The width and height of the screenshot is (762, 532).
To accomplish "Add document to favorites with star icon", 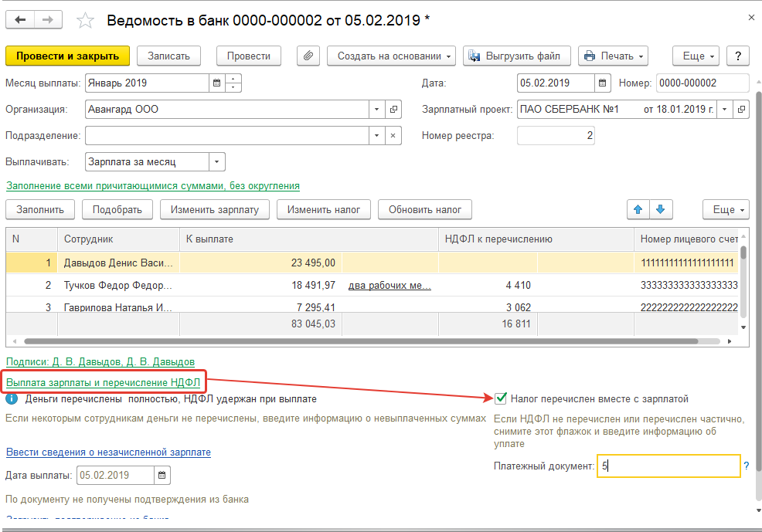I will coord(86,21).
